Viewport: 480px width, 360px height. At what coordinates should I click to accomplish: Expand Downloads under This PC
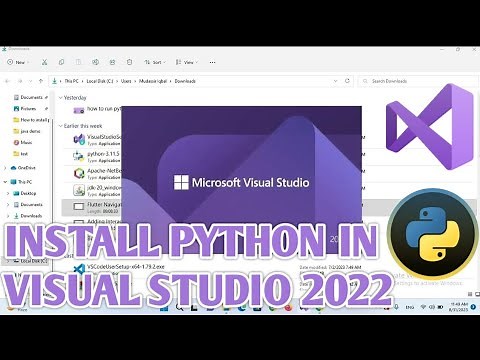[8, 216]
